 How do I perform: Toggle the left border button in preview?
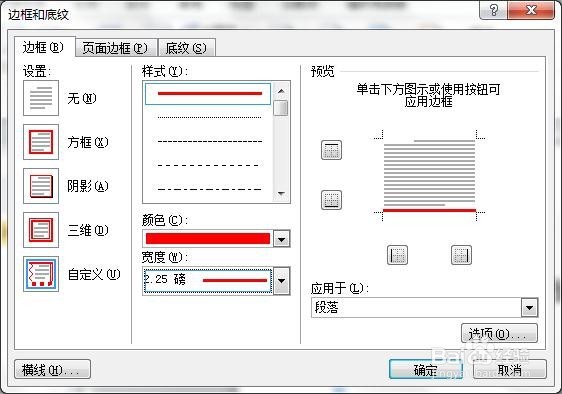pyautogui.click(x=397, y=255)
